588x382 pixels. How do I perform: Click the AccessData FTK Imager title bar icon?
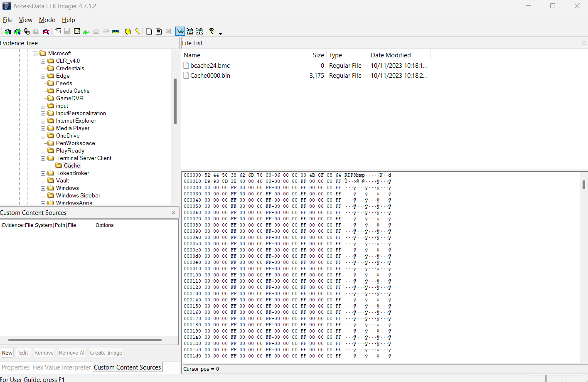[6, 6]
